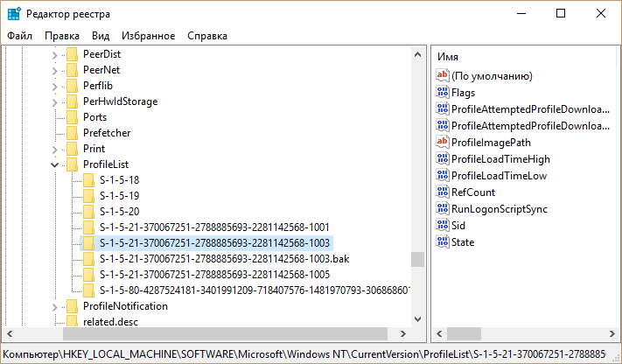This screenshot has height=364, width=622.
Task: Click tree pane scroll left arrow
Action: (10, 334)
